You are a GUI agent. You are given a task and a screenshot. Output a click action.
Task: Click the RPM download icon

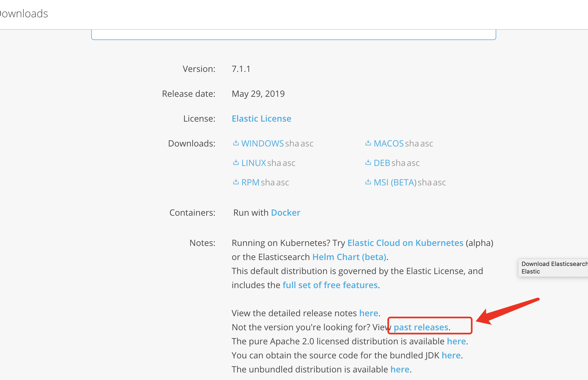point(236,182)
